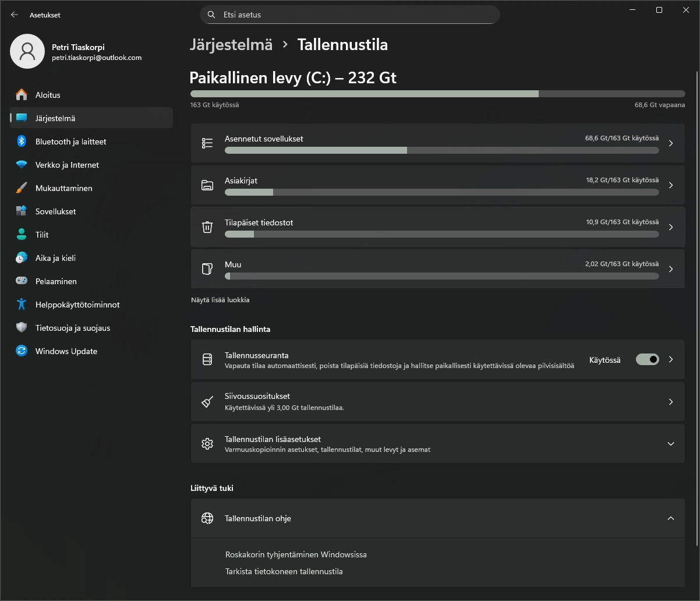Click the Tilapäiset tiedostot trash icon
This screenshot has height=601, width=700.
tap(207, 227)
